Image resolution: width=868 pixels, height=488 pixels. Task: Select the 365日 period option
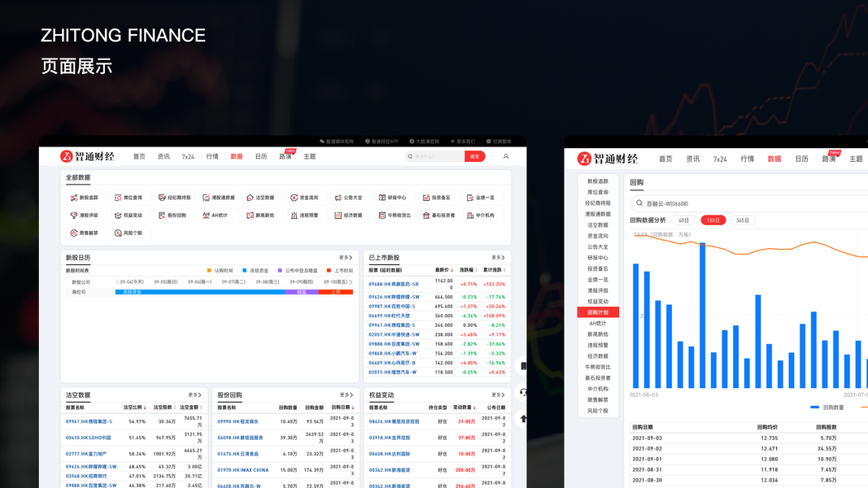click(x=743, y=220)
